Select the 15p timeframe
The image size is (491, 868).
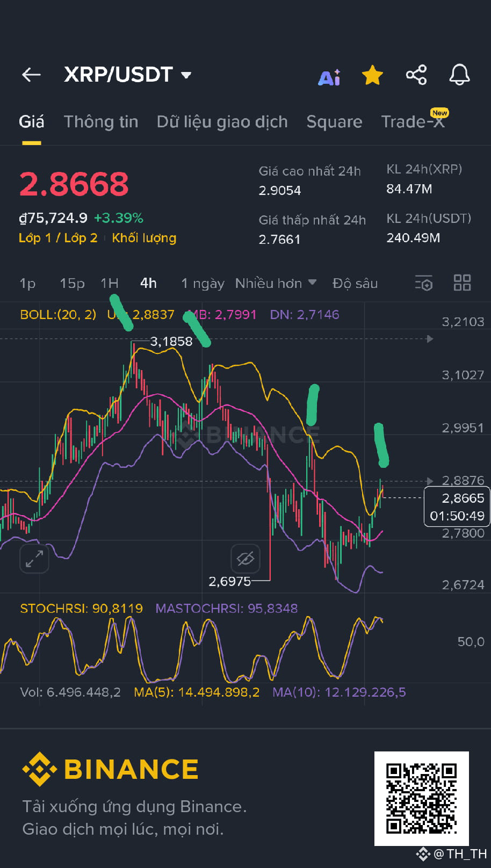[x=72, y=283]
